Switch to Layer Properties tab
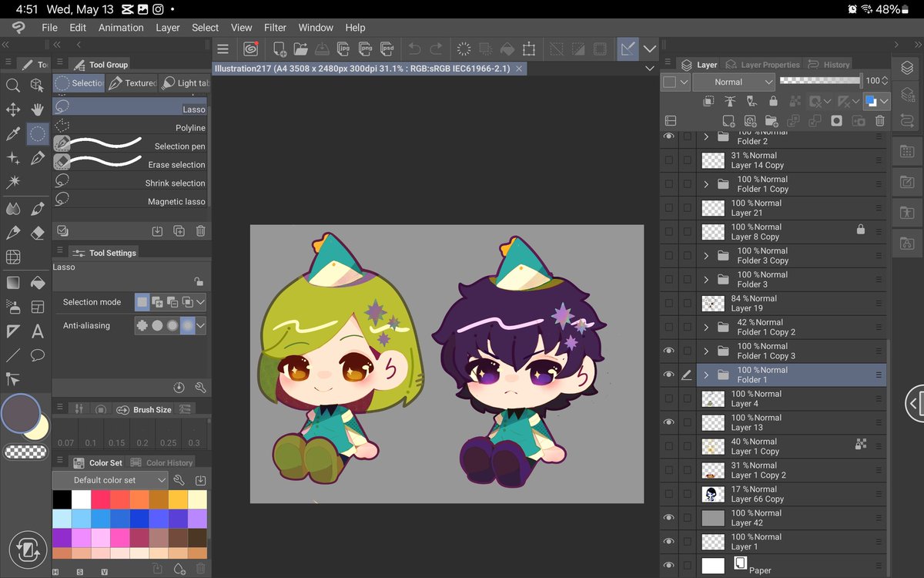The height and width of the screenshot is (578, 924). [x=762, y=65]
